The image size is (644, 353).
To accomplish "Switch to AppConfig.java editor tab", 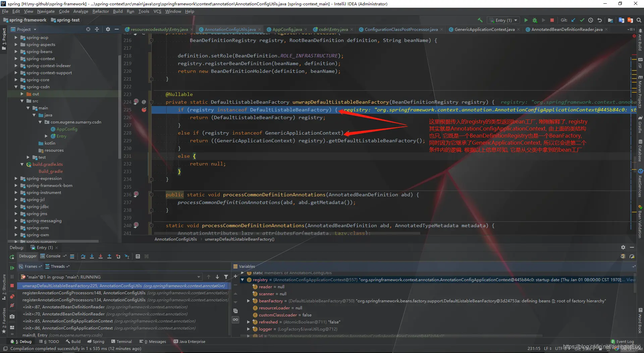I will pos(287,30).
